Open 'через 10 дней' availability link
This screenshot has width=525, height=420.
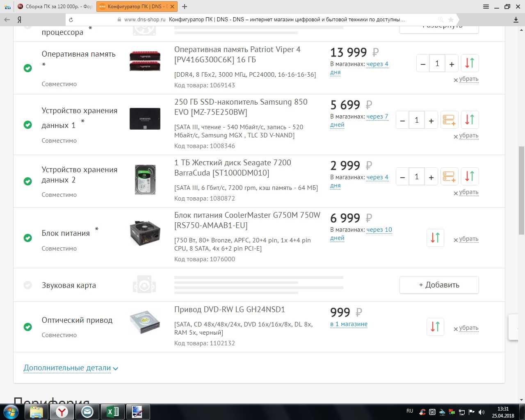coord(379,230)
